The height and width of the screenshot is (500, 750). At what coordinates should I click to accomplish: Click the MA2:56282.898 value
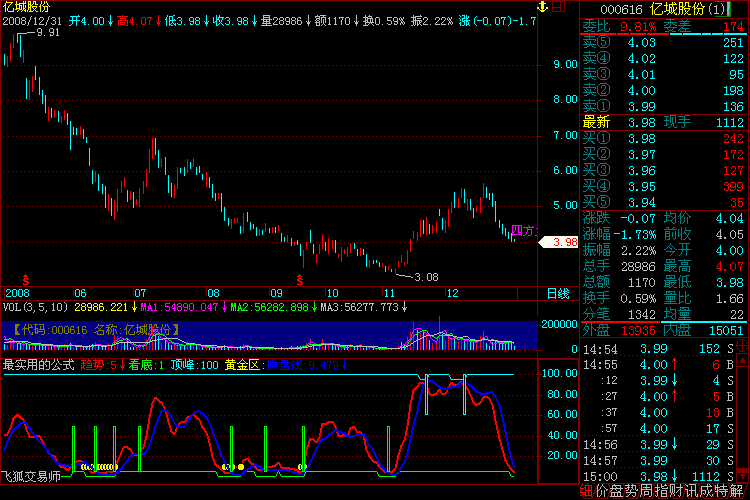click(x=269, y=307)
